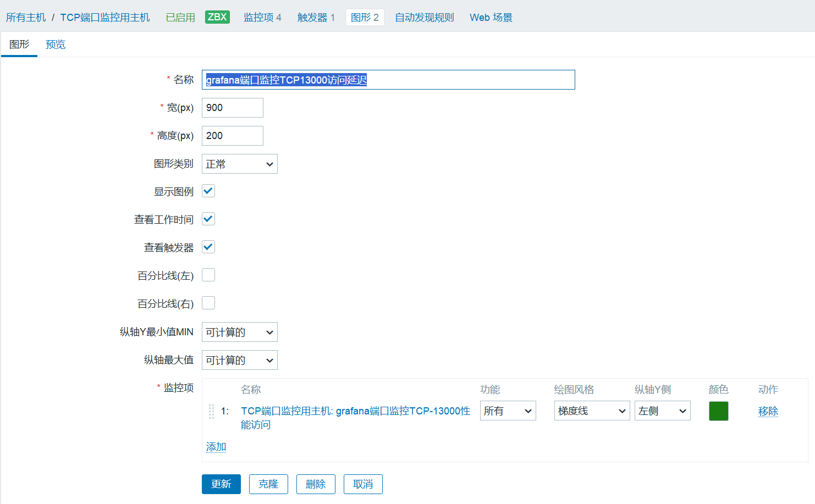Click the 移除 link for the item

click(x=768, y=411)
